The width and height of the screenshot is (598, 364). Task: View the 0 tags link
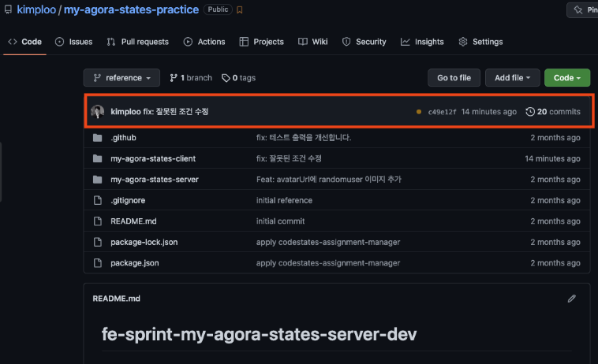click(239, 78)
